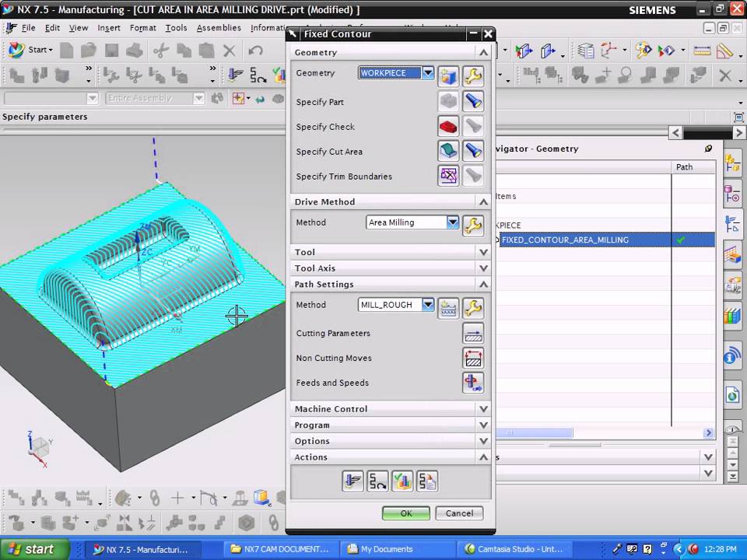Image resolution: width=747 pixels, height=560 pixels.
Task: Open the Path Settings Method dropdown MILL_ROUGH
Action: click(x=396, y=305)
